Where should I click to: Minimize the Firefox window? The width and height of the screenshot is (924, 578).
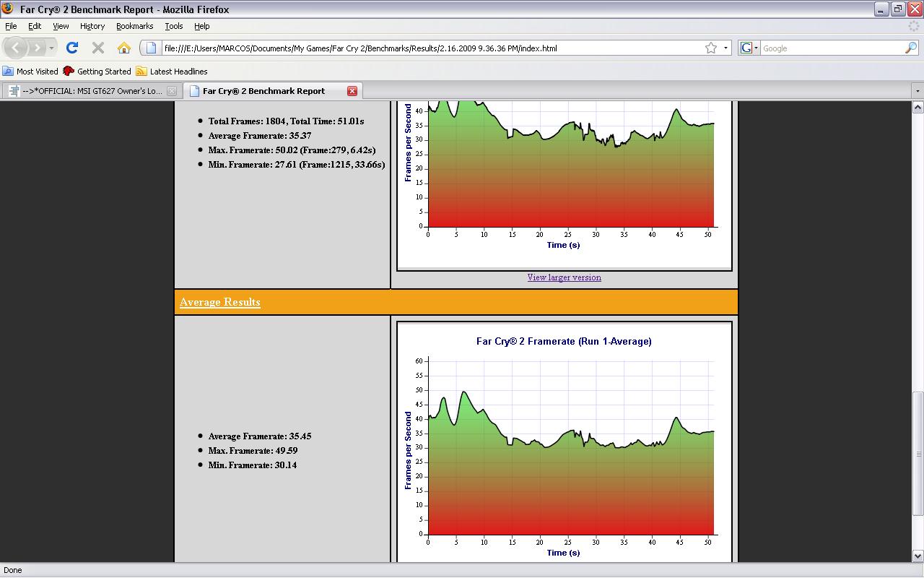click(881, 9)
